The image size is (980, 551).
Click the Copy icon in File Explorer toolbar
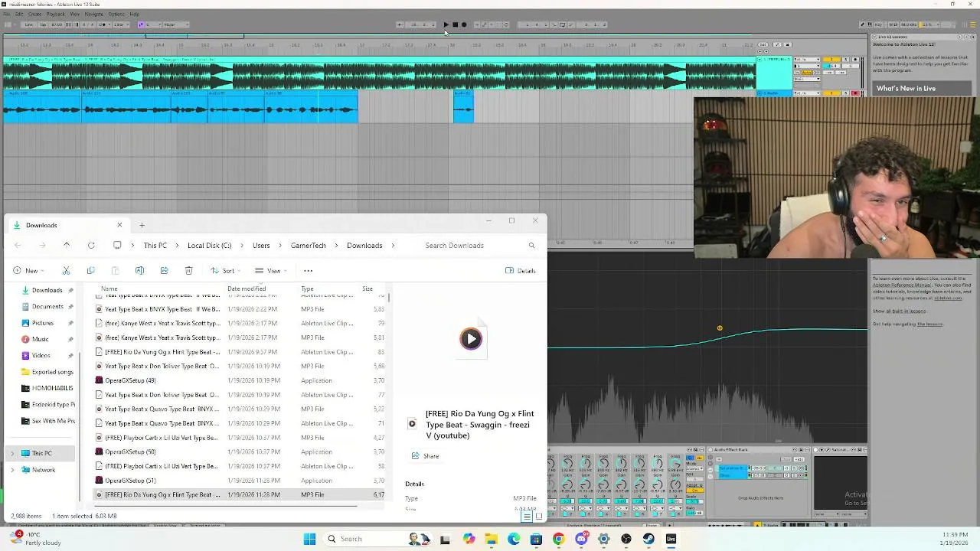click(90, 270)
